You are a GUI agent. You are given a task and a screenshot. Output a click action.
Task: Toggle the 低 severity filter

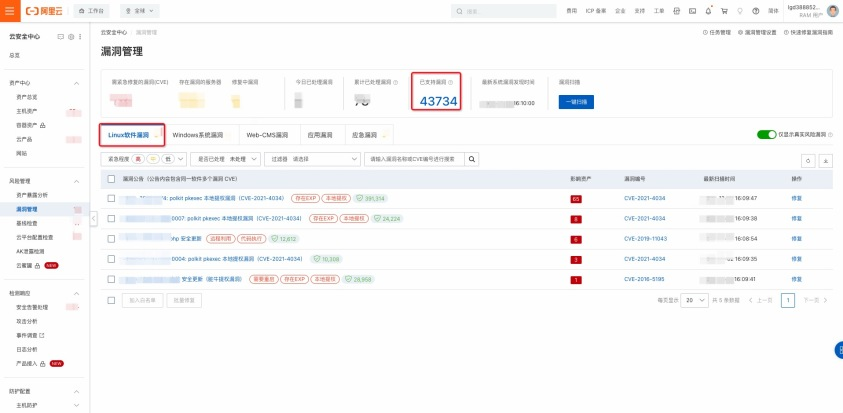coord(167,159)
